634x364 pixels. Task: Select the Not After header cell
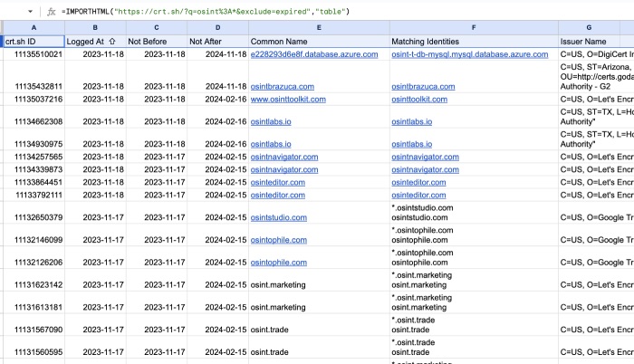point(217,42)
